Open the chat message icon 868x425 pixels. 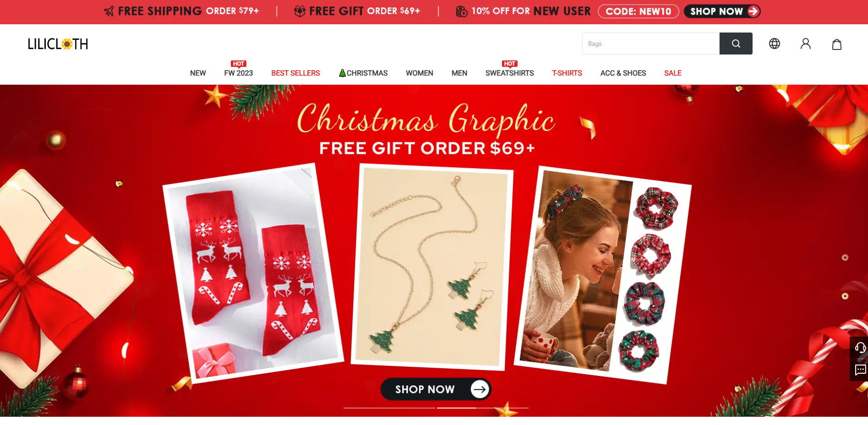(860, 370)
